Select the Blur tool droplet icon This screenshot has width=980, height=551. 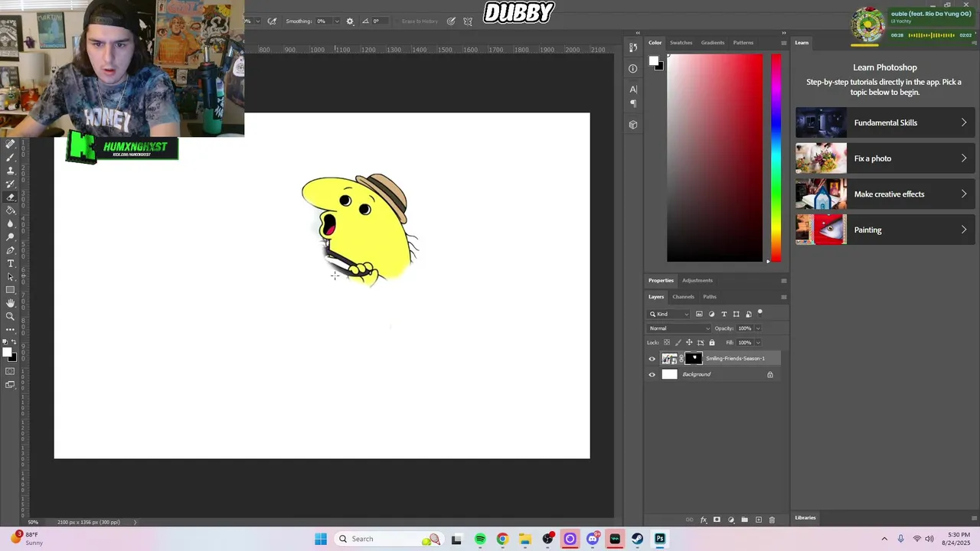[x=11, y=223]
